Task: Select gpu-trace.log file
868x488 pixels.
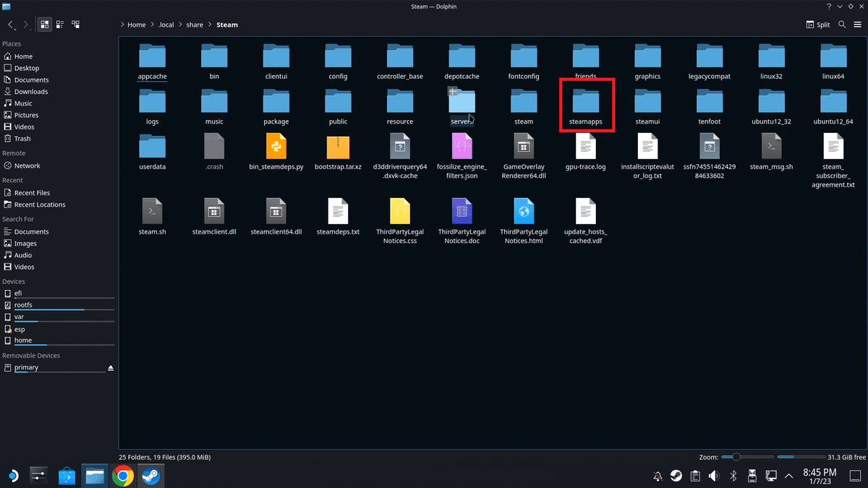Action: (x=586, y=153)
